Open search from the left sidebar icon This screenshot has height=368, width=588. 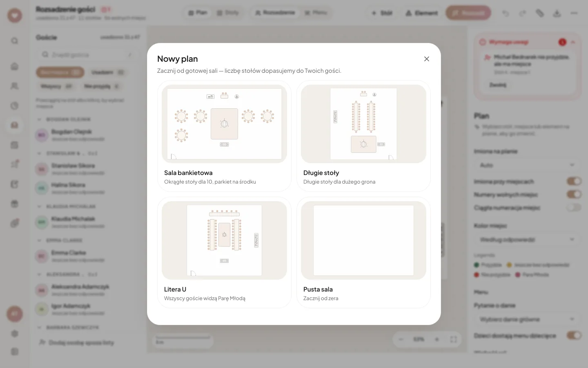15,41
